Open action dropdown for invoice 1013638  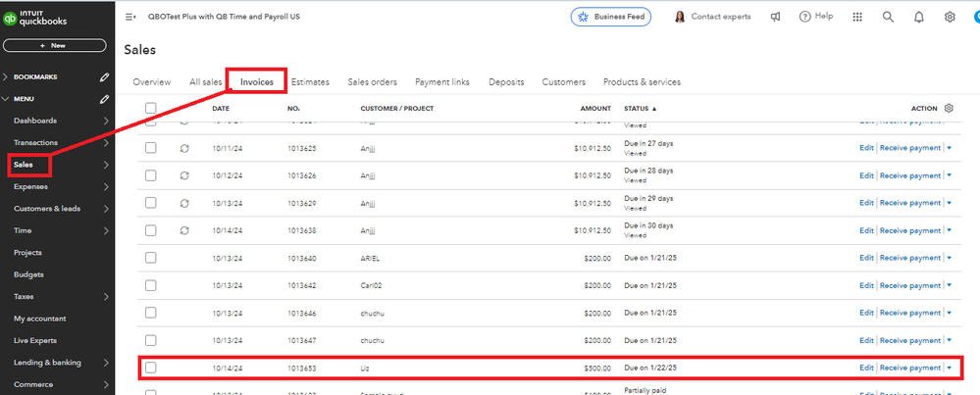coord(950,230)
